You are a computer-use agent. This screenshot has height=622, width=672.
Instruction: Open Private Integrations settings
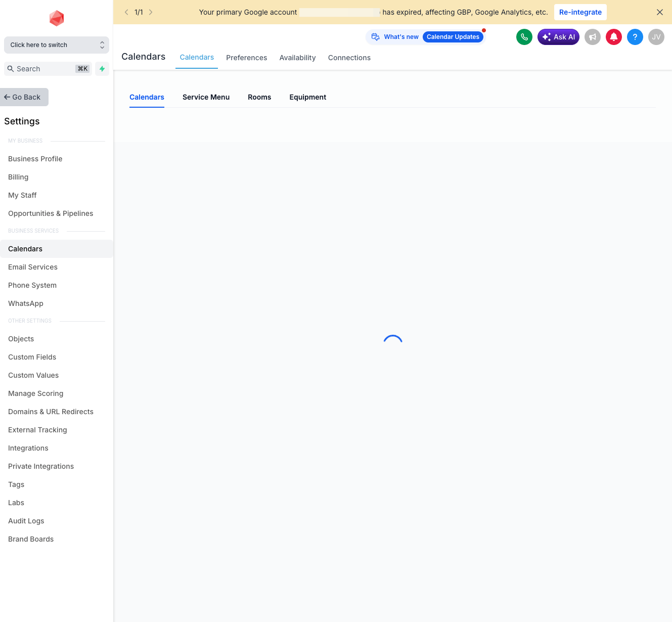pos(57,466)
